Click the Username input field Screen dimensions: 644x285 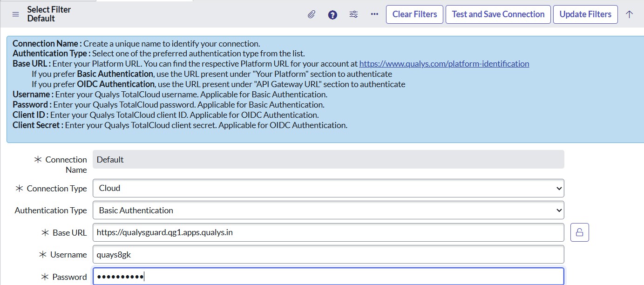pos(328,254)
